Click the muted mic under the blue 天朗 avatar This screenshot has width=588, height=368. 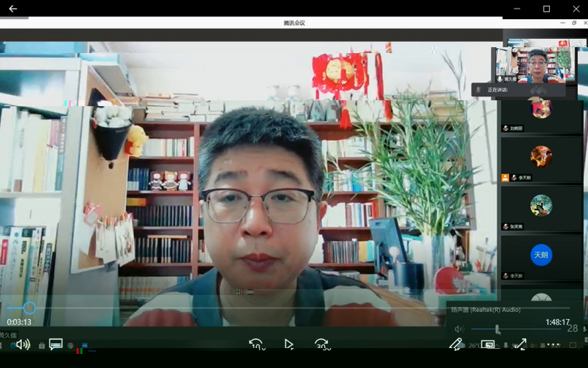tap(505, 276)
